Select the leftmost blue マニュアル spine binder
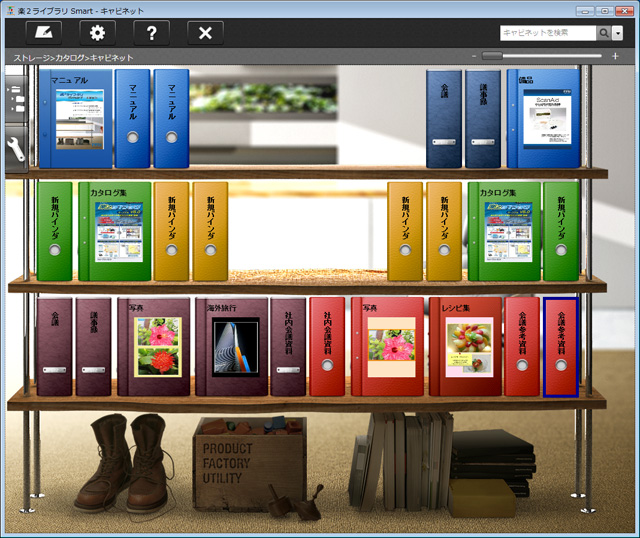The width and height of the screenshot is (640, 538). 133,118
